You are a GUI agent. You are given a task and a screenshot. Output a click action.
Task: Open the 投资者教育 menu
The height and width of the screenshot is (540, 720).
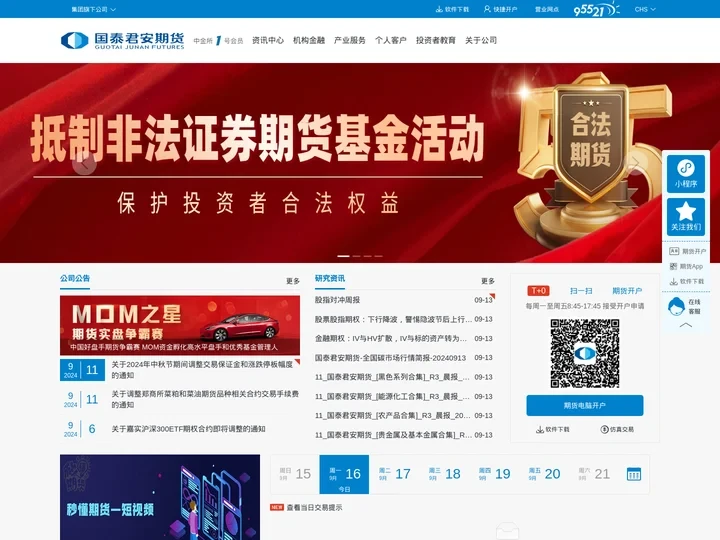coord(436,40)
